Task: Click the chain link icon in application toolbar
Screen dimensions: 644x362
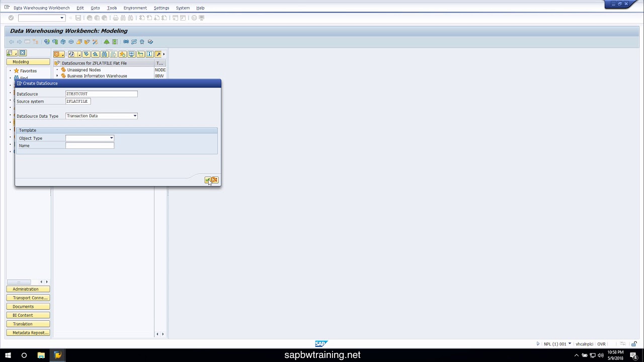Action: coord(126,42)
